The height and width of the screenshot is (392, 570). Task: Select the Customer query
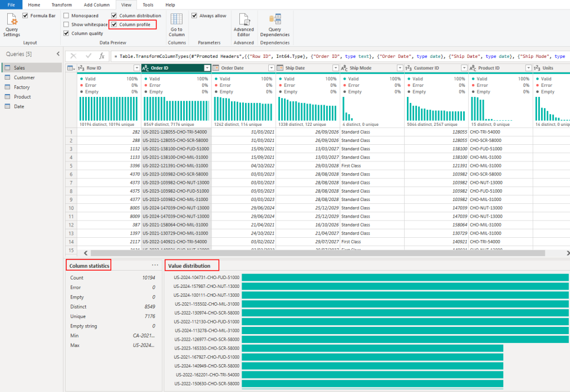[32, 77]
